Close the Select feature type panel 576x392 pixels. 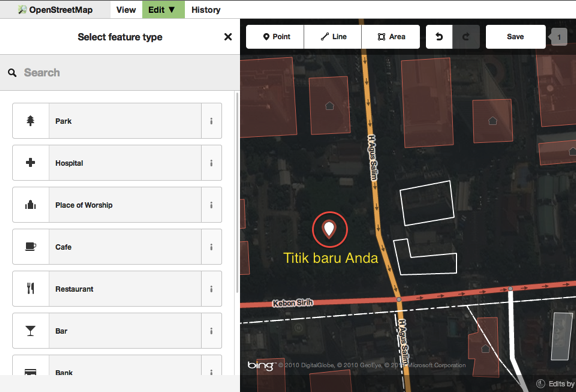[228, 37]
